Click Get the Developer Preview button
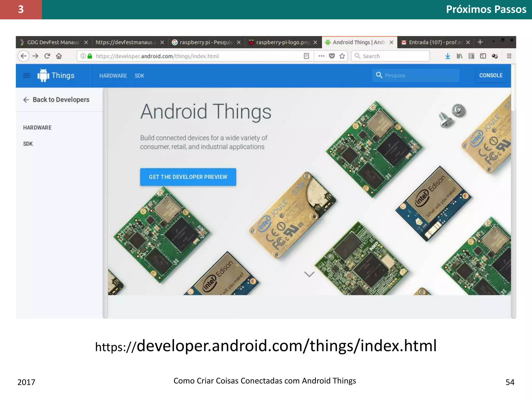 (x=188, y=177)
